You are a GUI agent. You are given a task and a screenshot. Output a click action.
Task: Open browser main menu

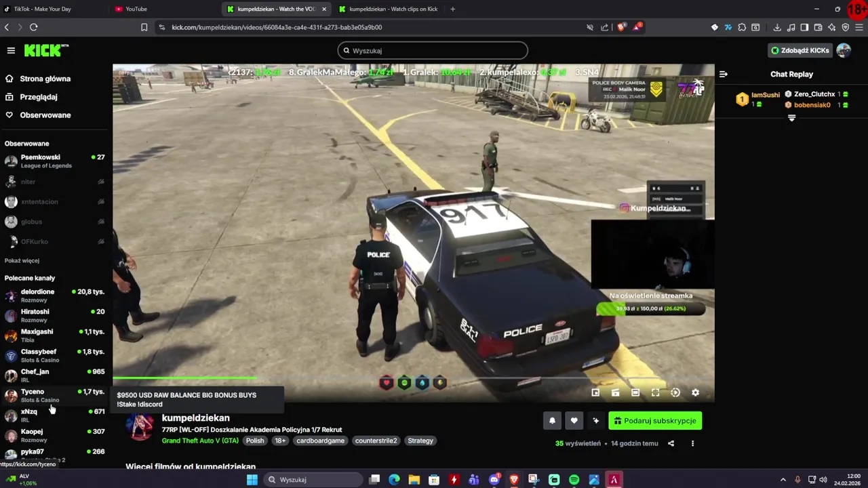(x=859, y=27)
